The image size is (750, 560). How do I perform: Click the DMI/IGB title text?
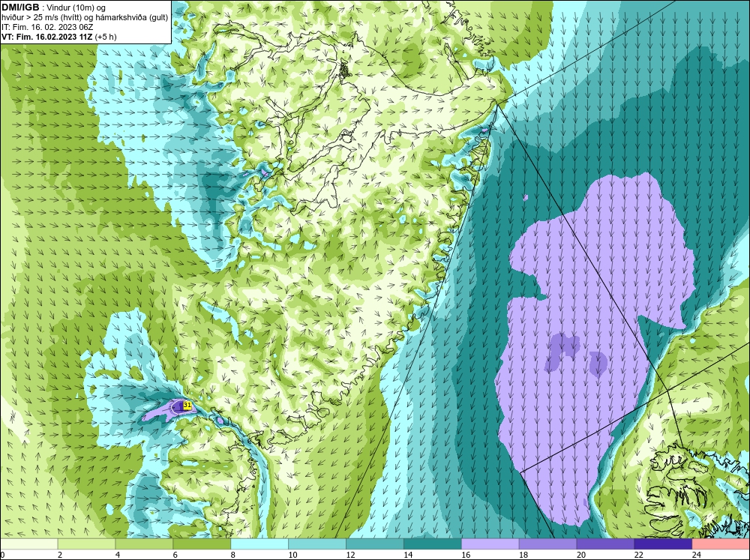(20, 7)
